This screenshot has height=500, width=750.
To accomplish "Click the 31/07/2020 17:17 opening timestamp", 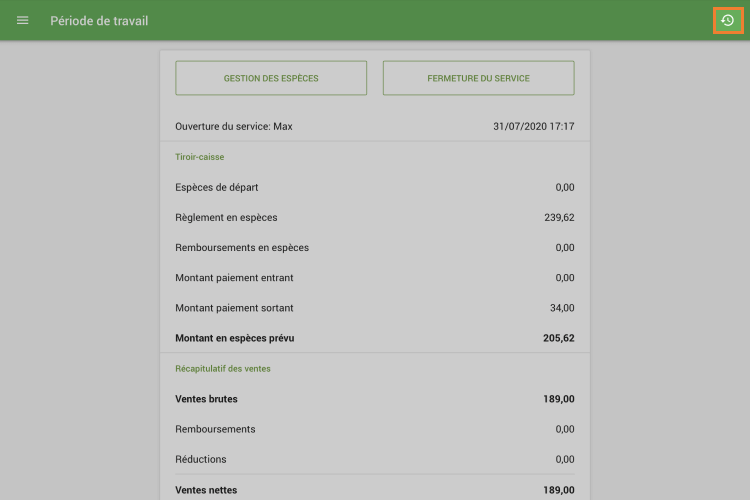I will click(533, 127).
